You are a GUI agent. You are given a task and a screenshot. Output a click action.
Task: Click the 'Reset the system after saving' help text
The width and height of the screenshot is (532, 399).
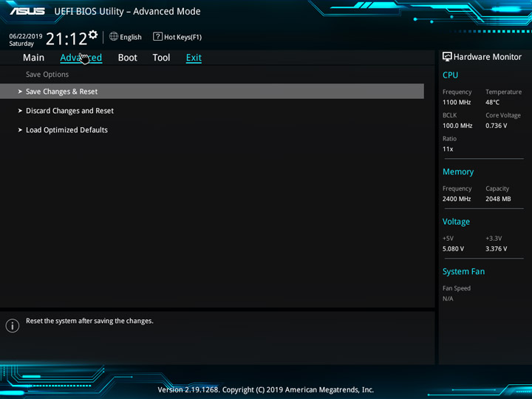[x=89, y=321]
